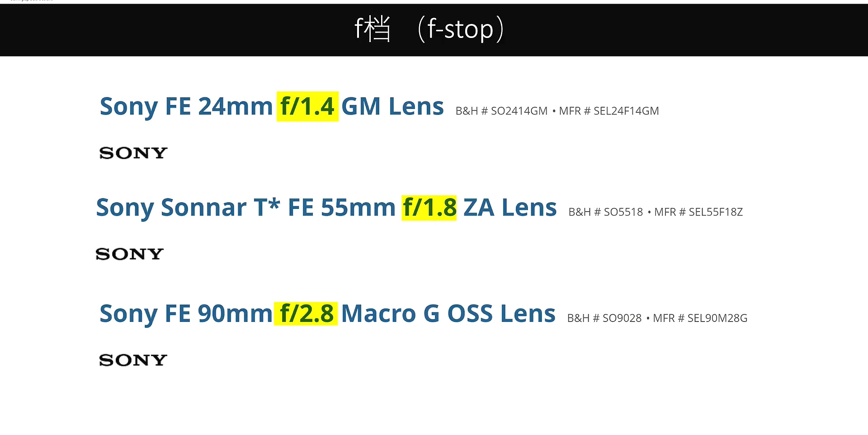Click the MFR # SEL55F18Z part number
This screenshot has height=435, width=868.
698,212
